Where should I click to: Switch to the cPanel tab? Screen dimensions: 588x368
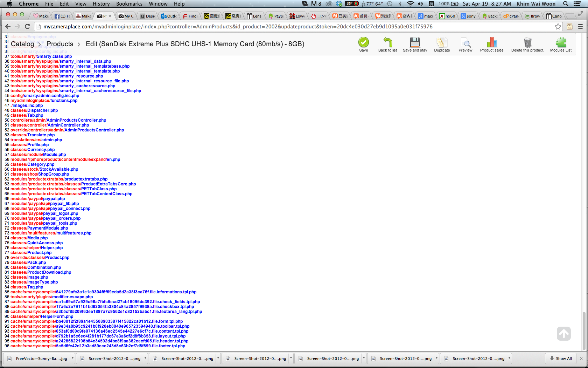511,16
